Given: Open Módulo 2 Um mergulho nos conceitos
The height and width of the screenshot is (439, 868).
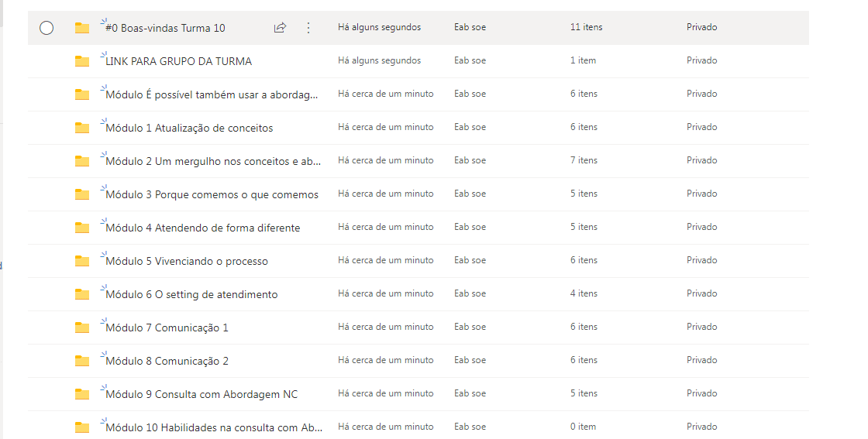Looking at the screenshot, I should coord(212,161).
